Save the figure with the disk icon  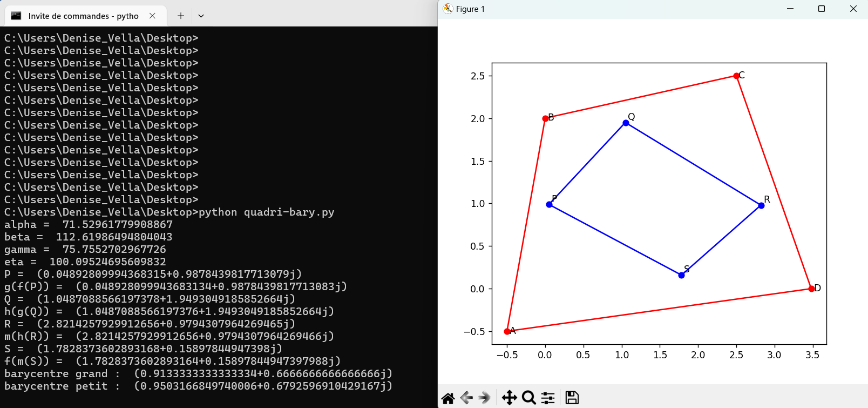(x=572, y=398)
